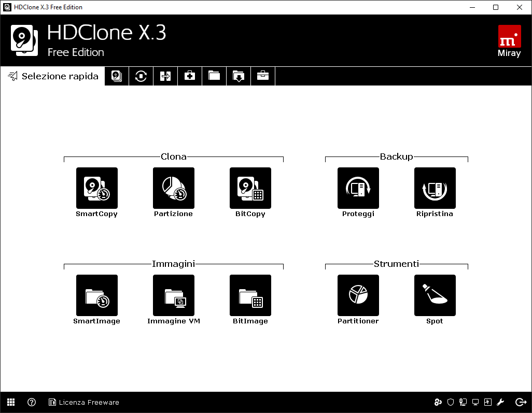Viewport: 532px width, 413px height.
Task: Maximize the HDClone window
Action: (496, 7)
